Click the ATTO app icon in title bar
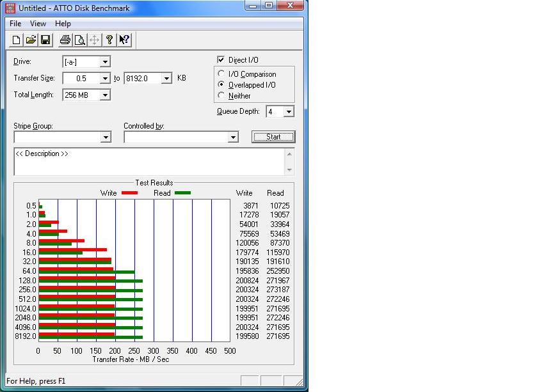The height and width of the screenshot is (392, 553). pos(10,8)
